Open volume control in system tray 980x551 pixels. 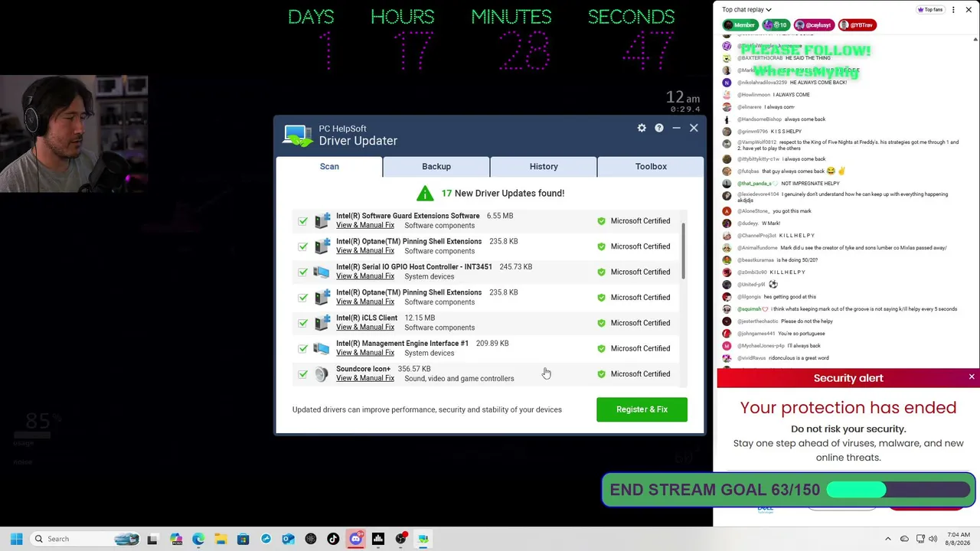933,539
